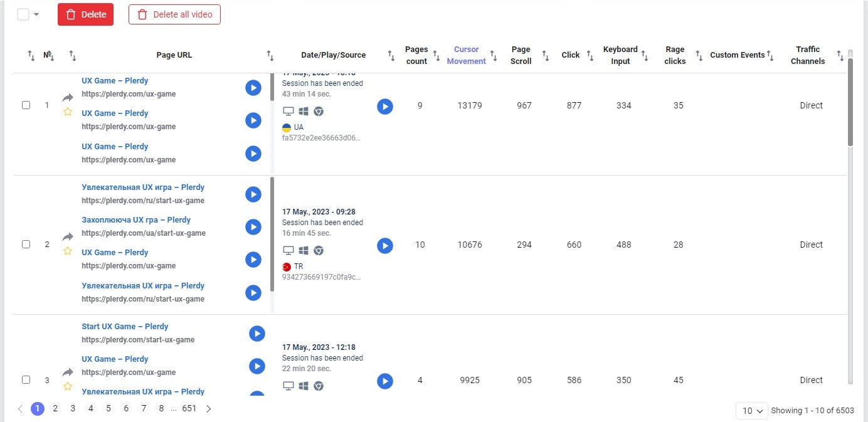Image resolution: width=868 pixels, height=422 pixels.
Task: Toggle the select-all checkbox beside Delete
Action: [23, 14]
